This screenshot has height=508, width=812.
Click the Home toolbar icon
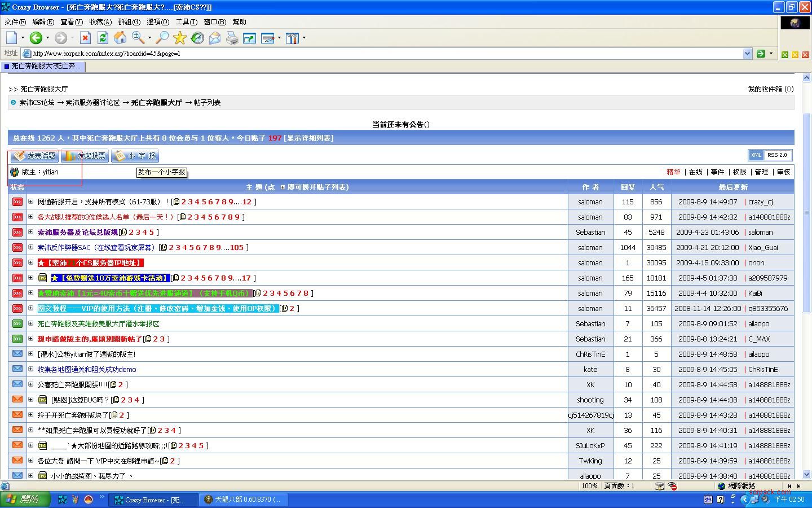(x=120, y=38)
